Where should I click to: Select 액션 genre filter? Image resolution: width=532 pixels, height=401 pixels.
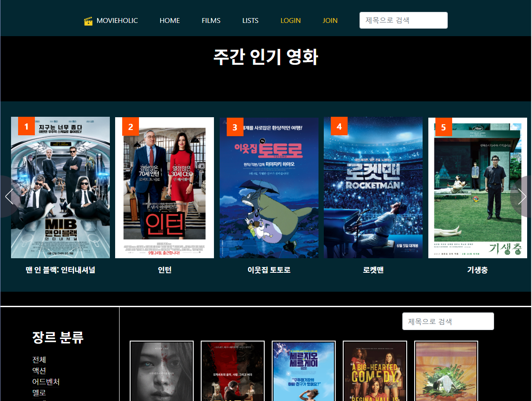pos(39,371)
